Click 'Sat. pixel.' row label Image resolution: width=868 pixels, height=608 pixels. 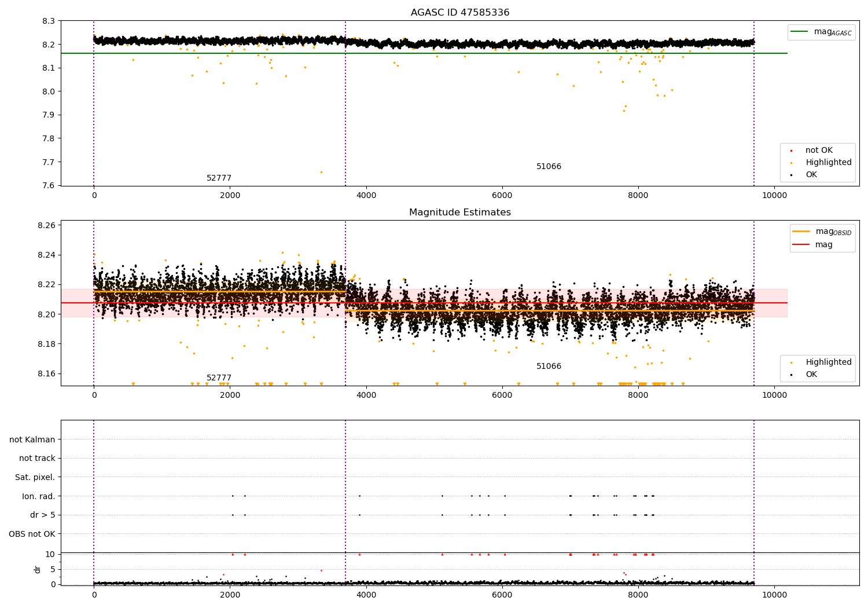35,477
